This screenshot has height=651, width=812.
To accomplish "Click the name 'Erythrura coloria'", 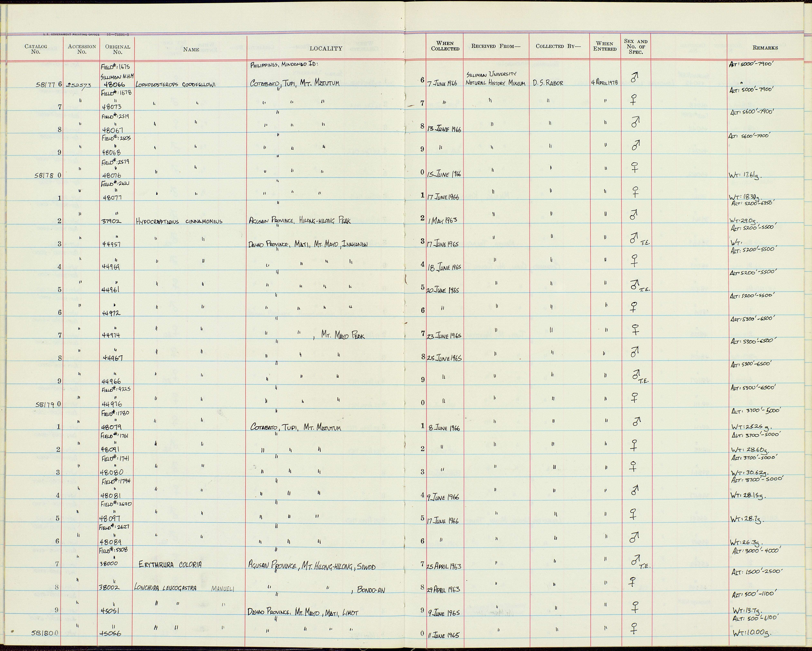I will coord(170,564).
